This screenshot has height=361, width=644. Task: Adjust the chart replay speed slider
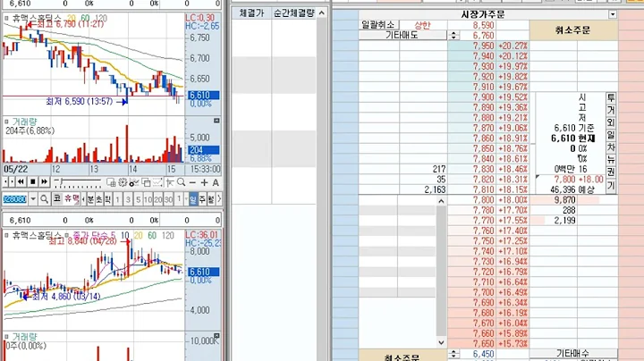coord(78,182)
